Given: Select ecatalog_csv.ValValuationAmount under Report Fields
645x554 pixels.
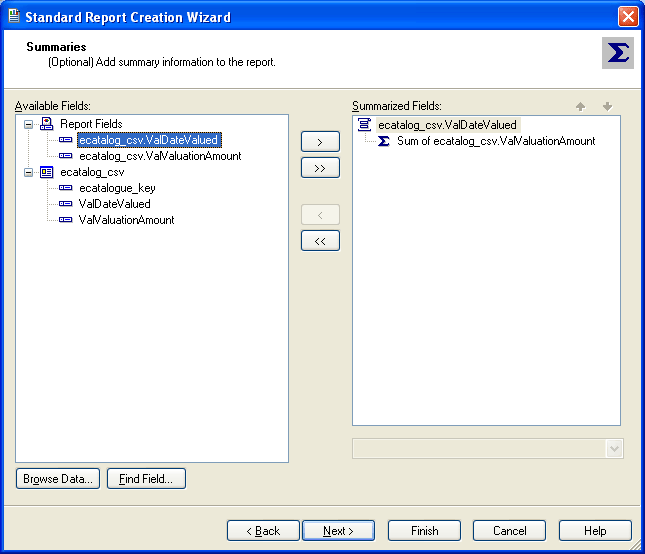Looking at the screenshot, I should tap(160, 156).
